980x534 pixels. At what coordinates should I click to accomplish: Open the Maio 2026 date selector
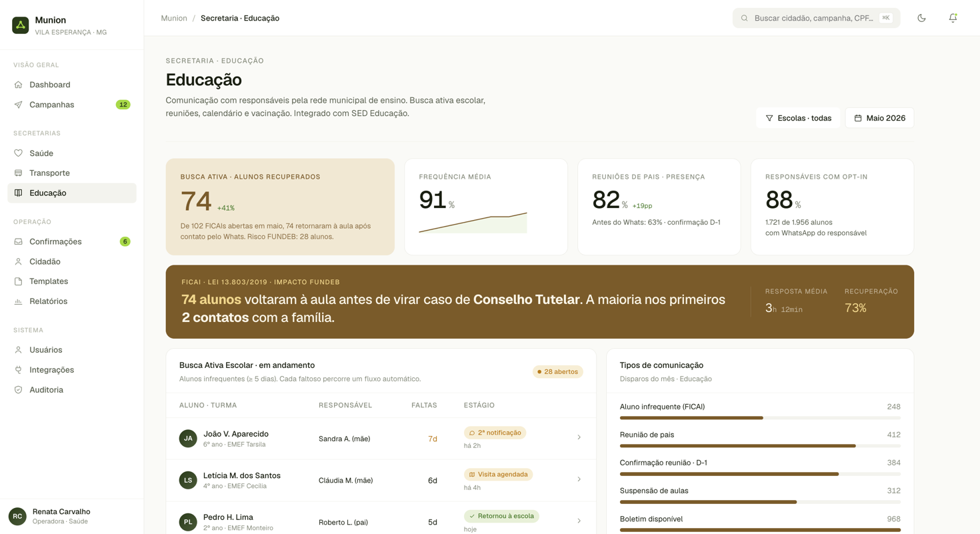pyautogui.click(x=879, y=118)
